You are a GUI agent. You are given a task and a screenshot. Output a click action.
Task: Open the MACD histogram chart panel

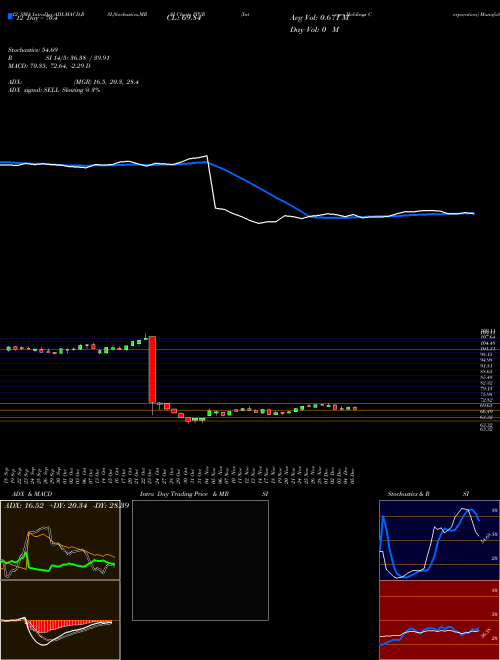tap(60, 620)
